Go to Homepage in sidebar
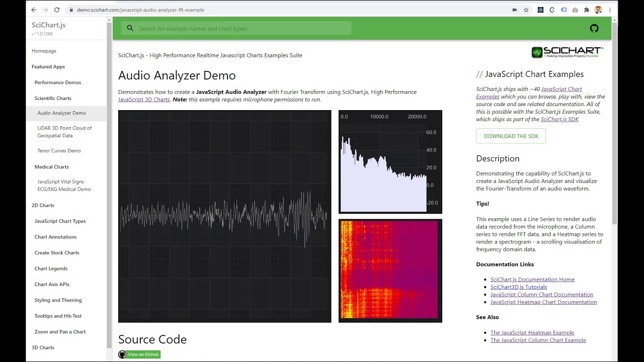Screen dimensions: 644x362 tap(44, 51)
